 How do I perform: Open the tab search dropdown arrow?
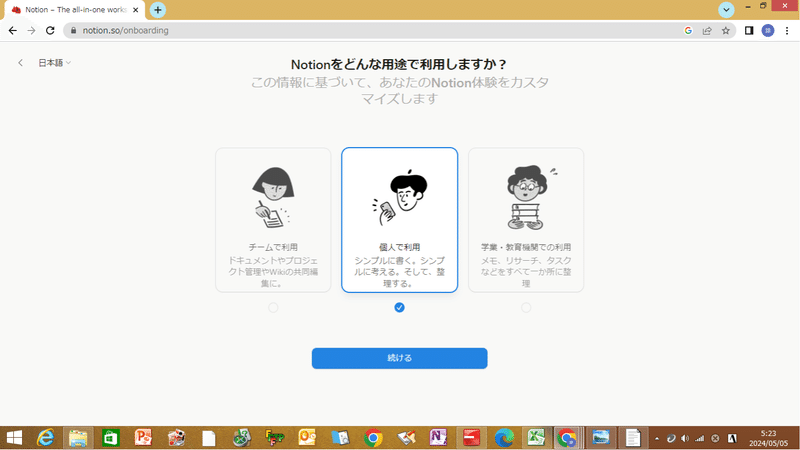click(726, 10)
